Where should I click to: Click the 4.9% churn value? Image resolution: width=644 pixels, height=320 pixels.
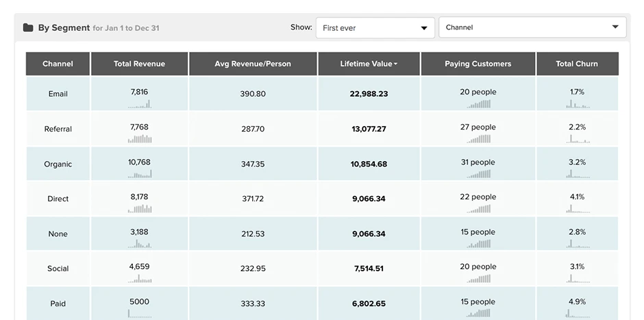[x=577, y=301]
